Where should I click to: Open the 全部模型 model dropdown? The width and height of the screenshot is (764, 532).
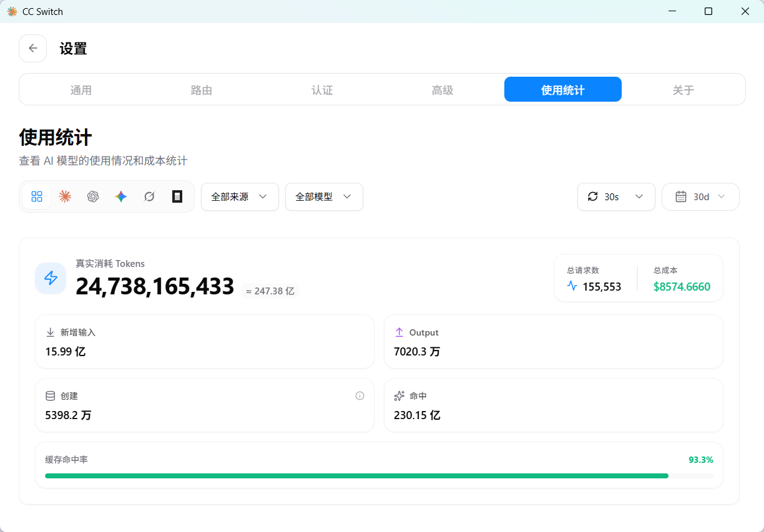pyautogui.click(x=324, y=196)
